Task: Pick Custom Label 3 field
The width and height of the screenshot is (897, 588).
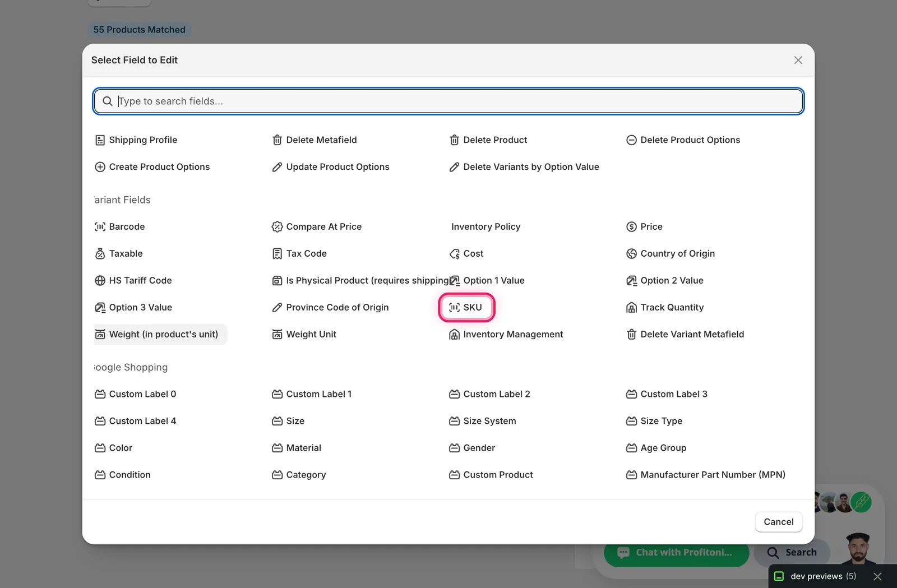Action: 667,394
